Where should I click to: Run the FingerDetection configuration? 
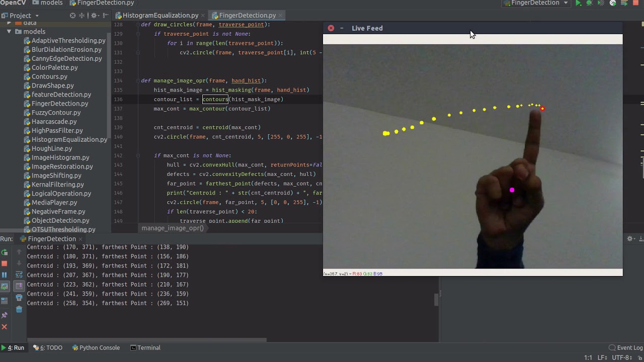coord(579,3)
